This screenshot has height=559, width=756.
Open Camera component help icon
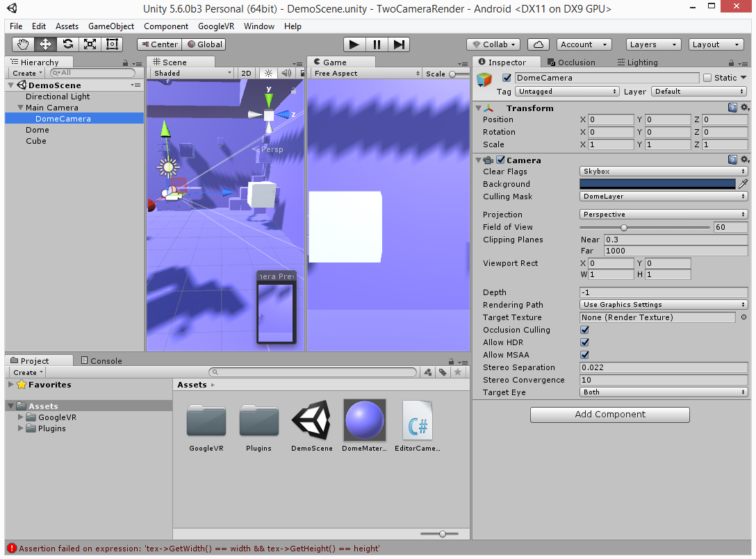(732, 160)
